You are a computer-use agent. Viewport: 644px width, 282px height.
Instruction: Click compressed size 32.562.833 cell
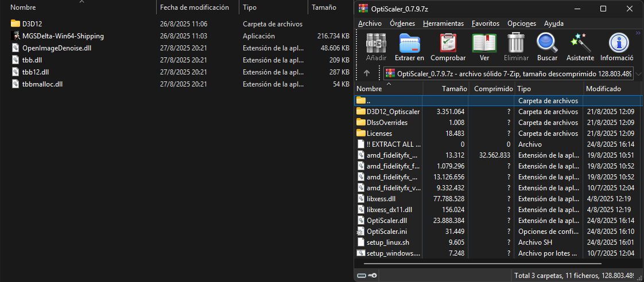click(495, 155)
